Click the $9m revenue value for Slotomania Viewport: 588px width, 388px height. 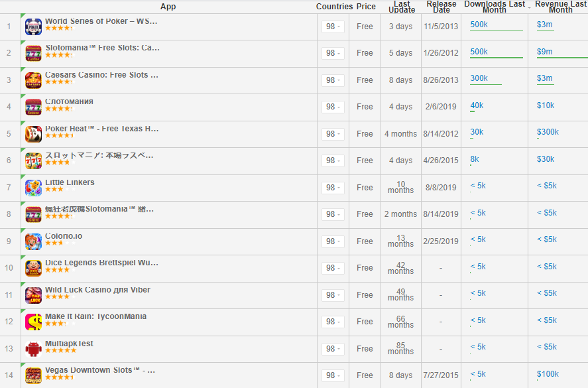coord(544,52)
